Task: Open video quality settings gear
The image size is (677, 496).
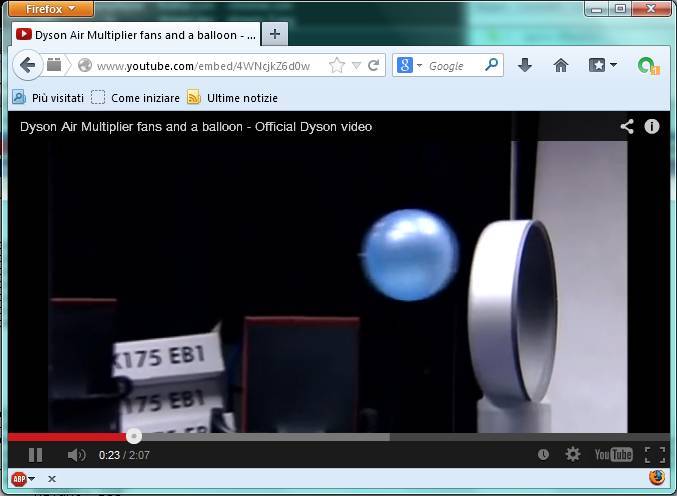Action: tap(573, 455)
